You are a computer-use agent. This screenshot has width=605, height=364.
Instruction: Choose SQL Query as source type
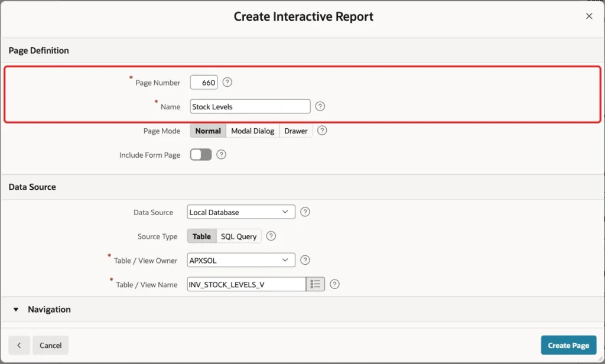(239, 236)
